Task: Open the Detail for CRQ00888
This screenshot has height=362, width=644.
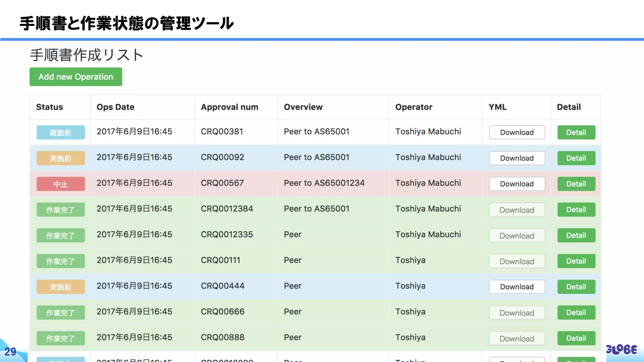Action: (576, 338)
